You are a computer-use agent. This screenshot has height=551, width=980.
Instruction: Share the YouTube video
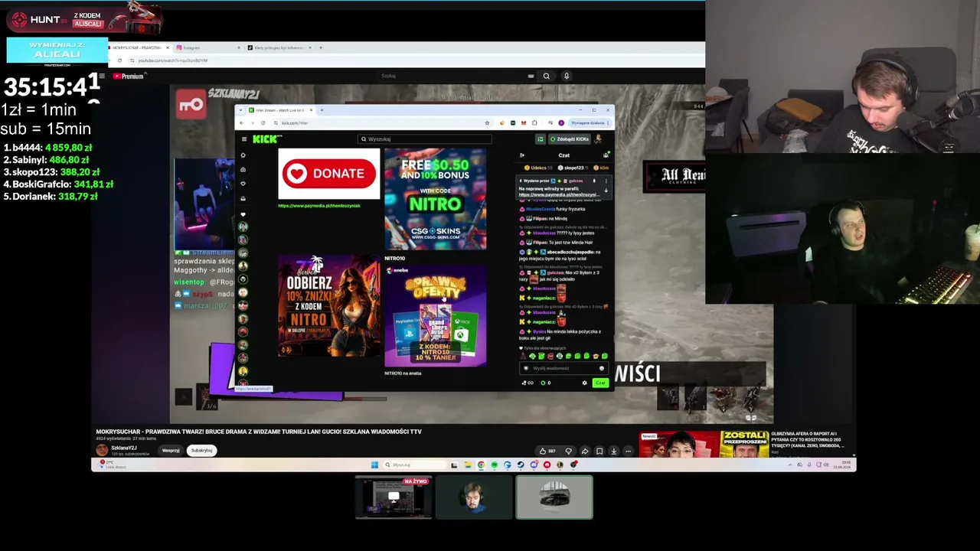tap(585, 451)
